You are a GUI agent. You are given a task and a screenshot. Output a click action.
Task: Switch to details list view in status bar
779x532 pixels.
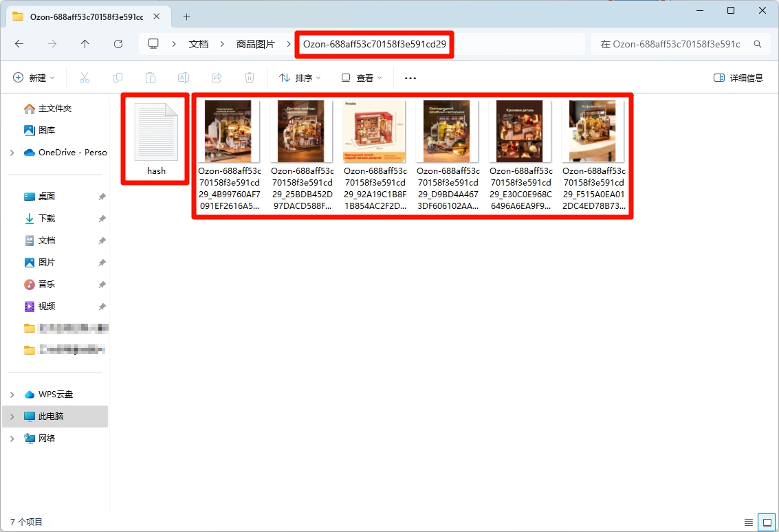(749, 522)
